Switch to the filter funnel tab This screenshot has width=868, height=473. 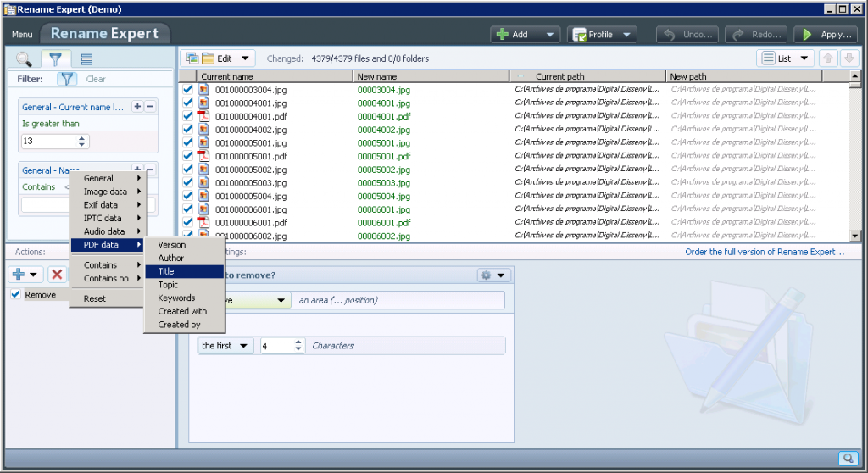pos(55,58)
